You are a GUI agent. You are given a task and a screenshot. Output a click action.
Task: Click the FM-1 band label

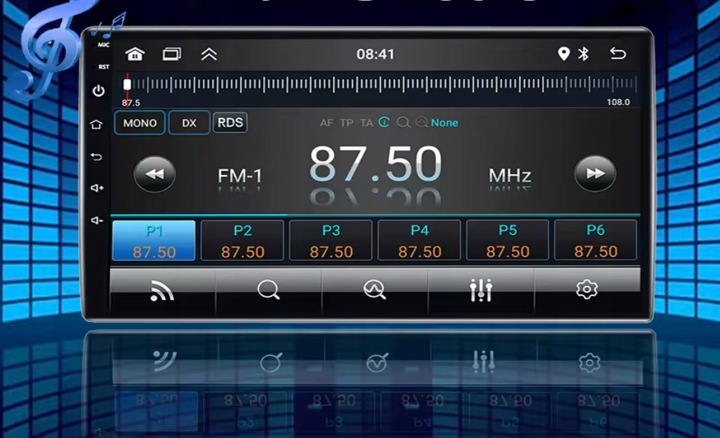(x=240, y=175)
